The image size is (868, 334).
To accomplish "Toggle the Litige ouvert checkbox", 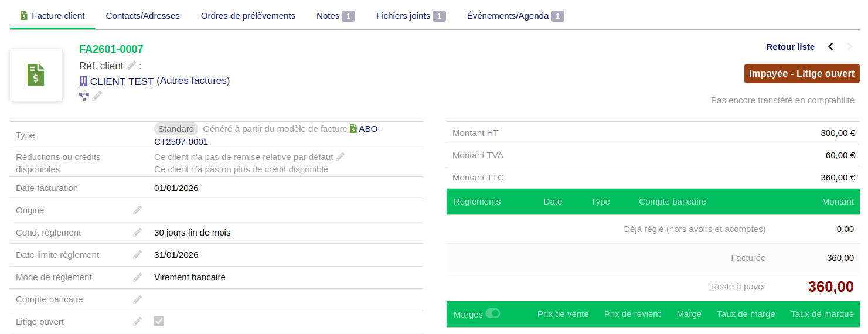I will pyautogui.click(x=159, y=321).
